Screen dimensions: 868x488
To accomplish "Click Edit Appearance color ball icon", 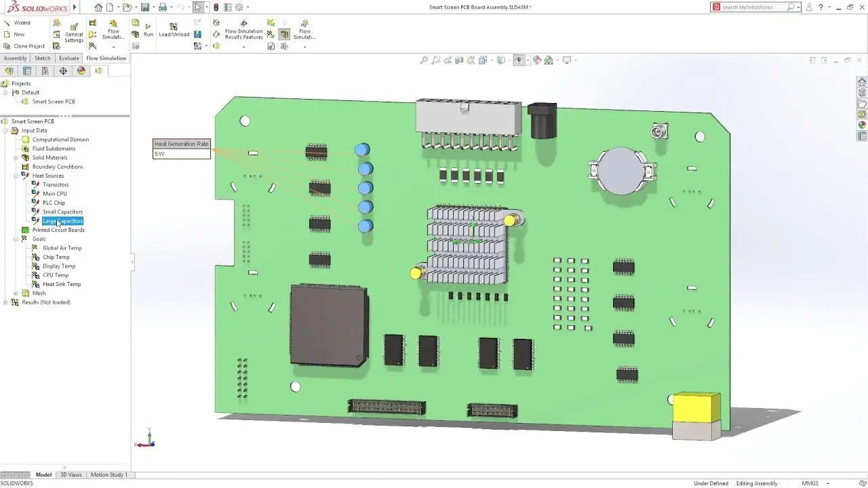I will point(537,60).
